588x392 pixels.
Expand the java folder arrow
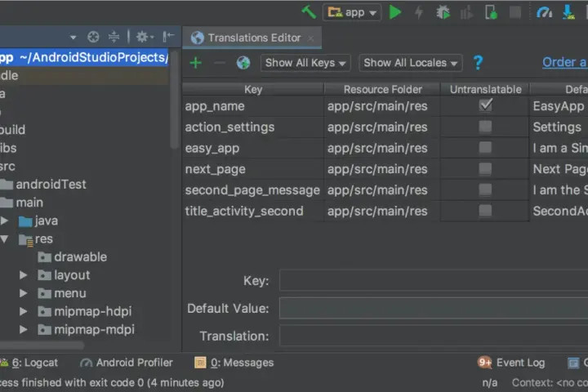click(5, 220)
